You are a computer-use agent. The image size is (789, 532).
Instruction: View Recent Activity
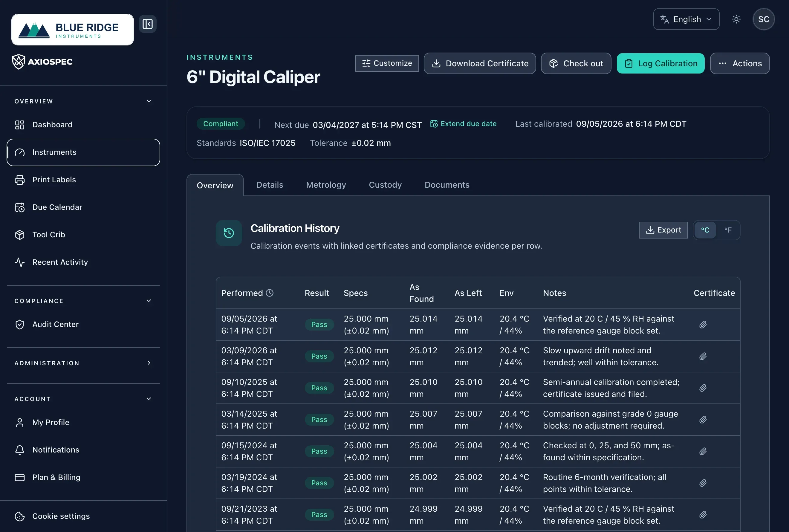(83, 262)
